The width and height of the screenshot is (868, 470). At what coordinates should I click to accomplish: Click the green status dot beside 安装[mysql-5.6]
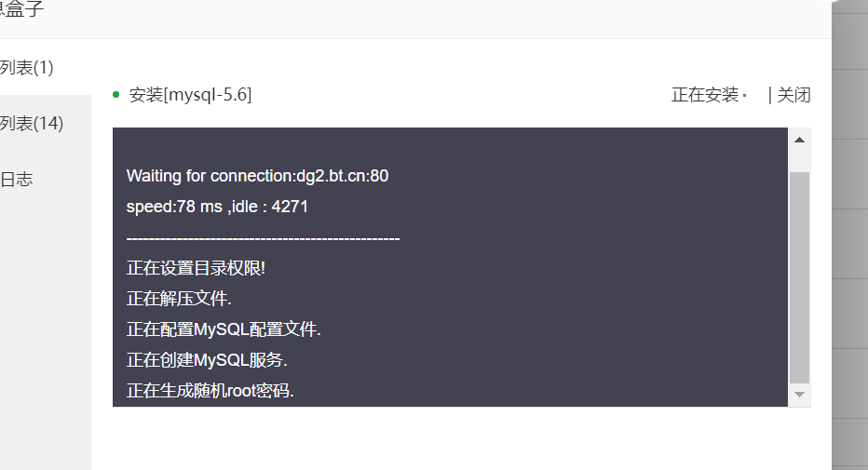[x=115, y=95]
